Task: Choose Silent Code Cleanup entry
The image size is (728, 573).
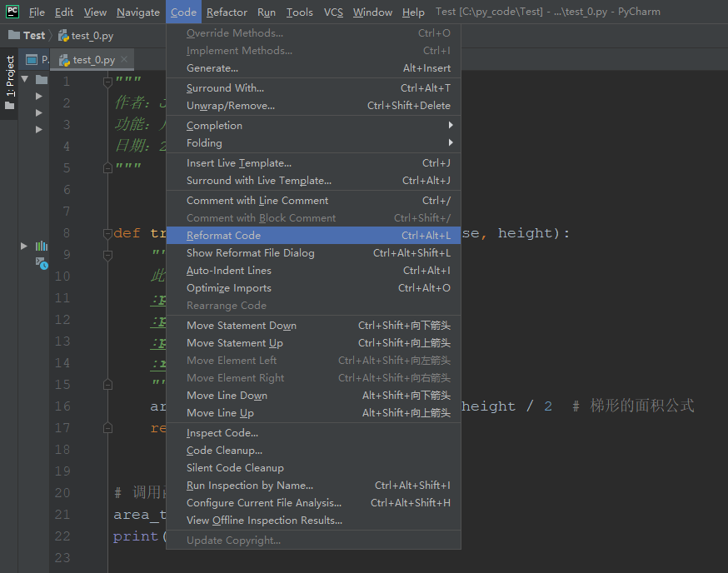Action: (x=313, y=468)
